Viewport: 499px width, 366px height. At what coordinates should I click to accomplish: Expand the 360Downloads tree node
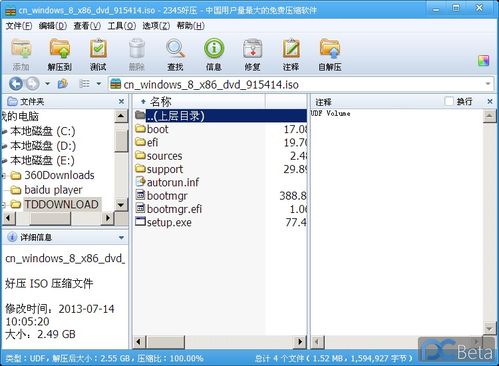[x=4, y=175]
